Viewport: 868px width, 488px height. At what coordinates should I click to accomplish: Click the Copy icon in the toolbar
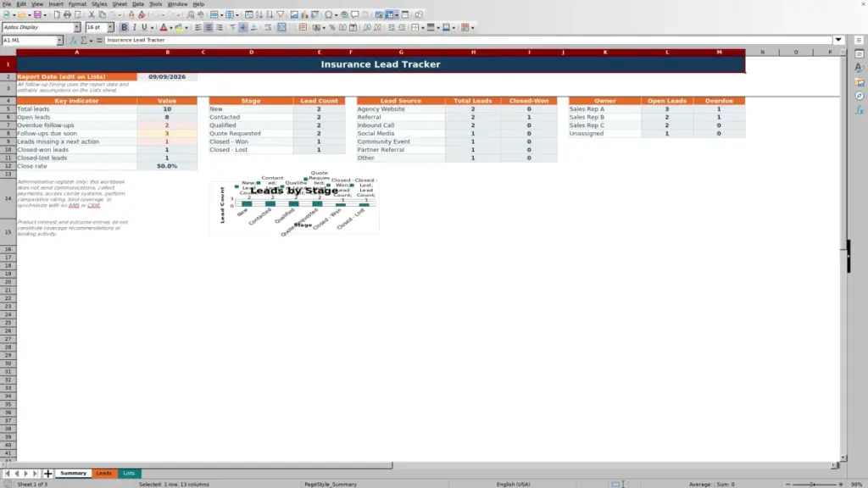102,15
